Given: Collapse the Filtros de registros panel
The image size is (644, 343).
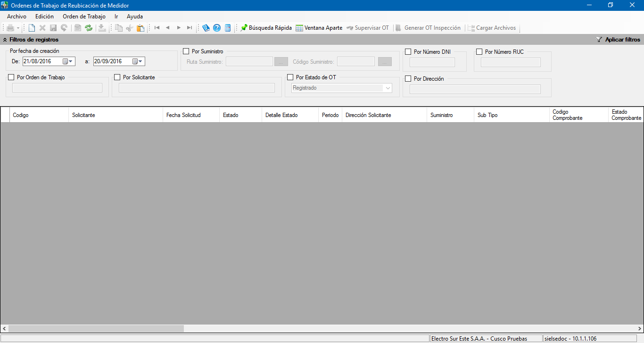Looking at the screenshot, I should (x=5, y=40).
